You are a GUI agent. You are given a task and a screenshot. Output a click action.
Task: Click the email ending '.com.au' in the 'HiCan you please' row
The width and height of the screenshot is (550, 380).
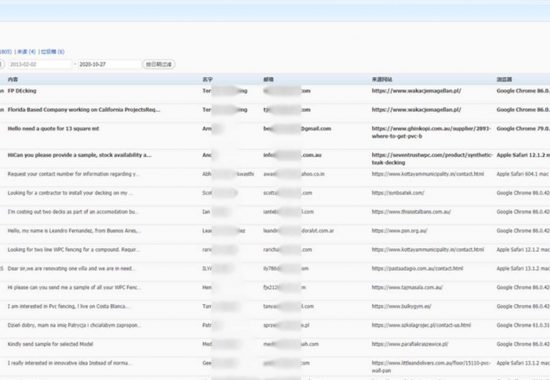coord(293,155)
